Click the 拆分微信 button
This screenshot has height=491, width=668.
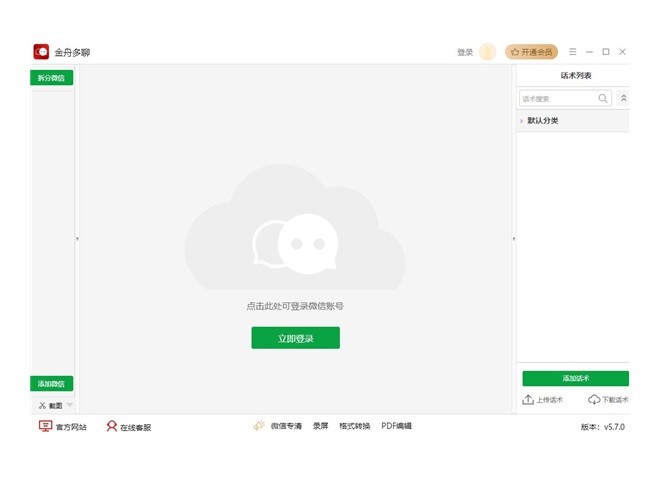click(x=52, y=78)
